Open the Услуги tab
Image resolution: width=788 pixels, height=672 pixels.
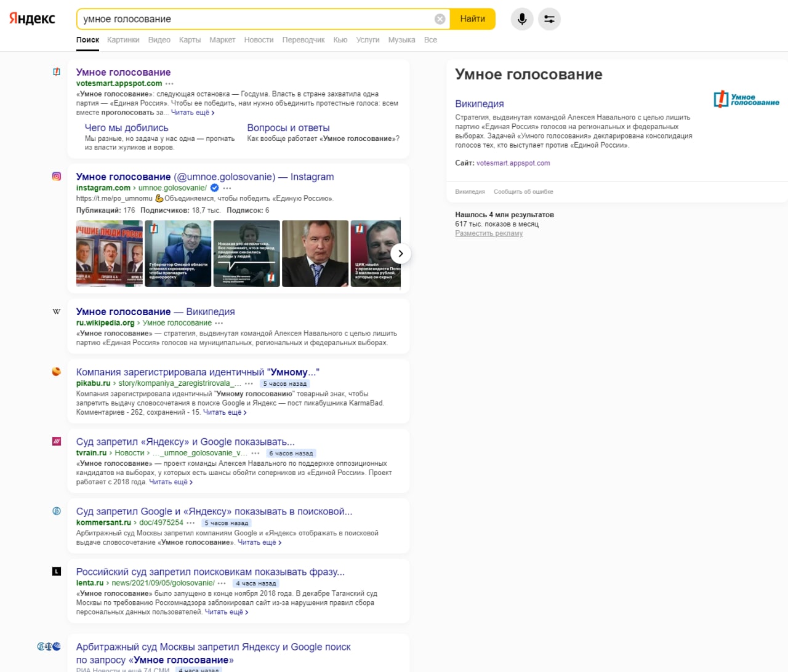coord(368,40)
